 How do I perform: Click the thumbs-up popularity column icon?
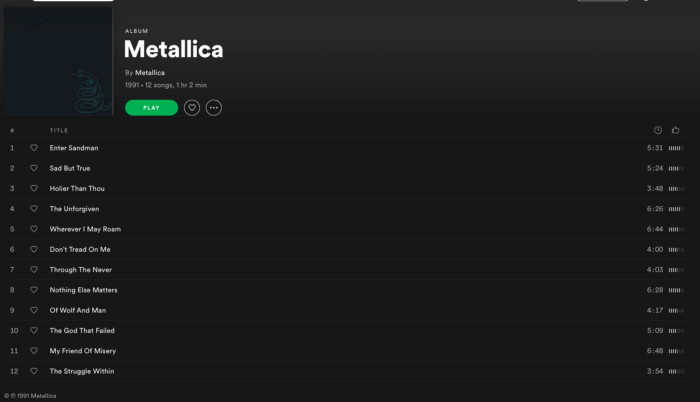[676, 130]
